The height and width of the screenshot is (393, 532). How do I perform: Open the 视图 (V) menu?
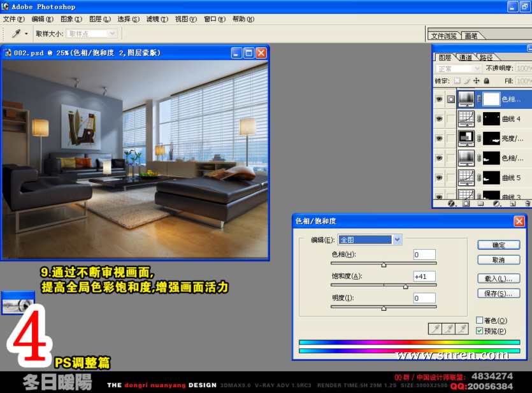coord(186,19)
